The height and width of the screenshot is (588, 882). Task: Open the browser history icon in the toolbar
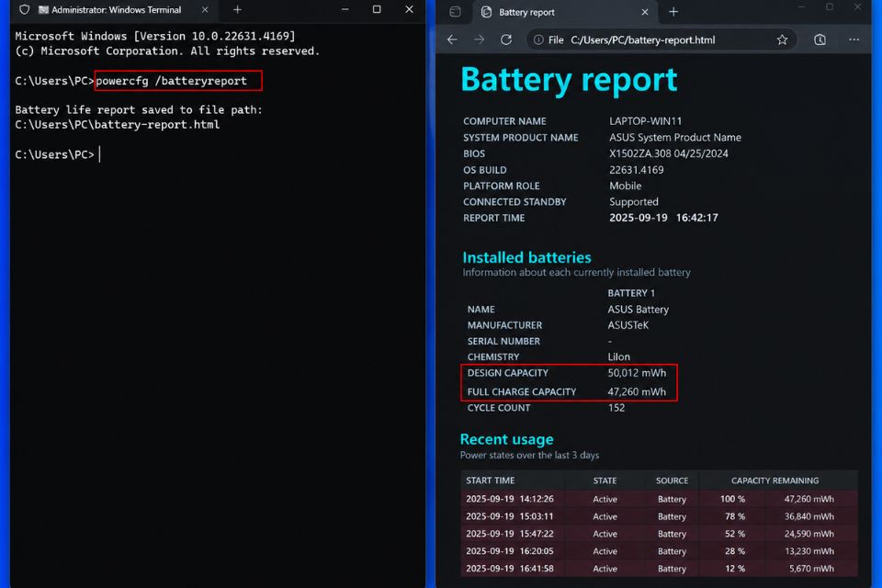coord(820,40)
